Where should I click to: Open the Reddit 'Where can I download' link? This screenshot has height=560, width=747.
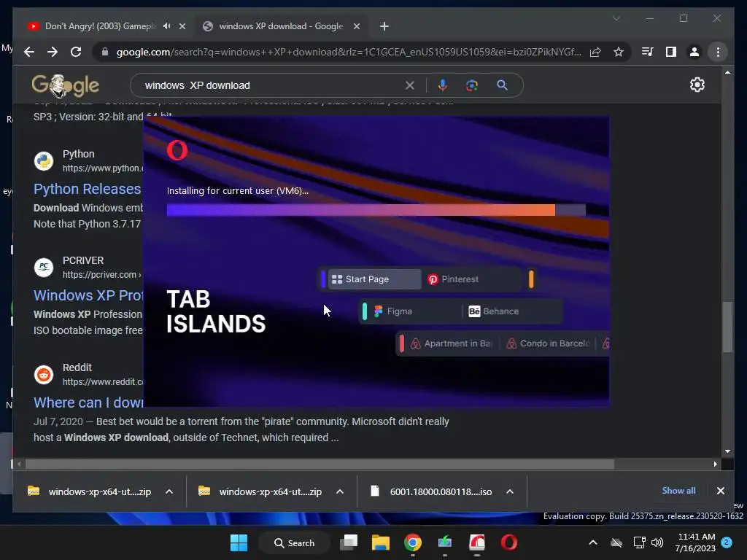[88, 402]
